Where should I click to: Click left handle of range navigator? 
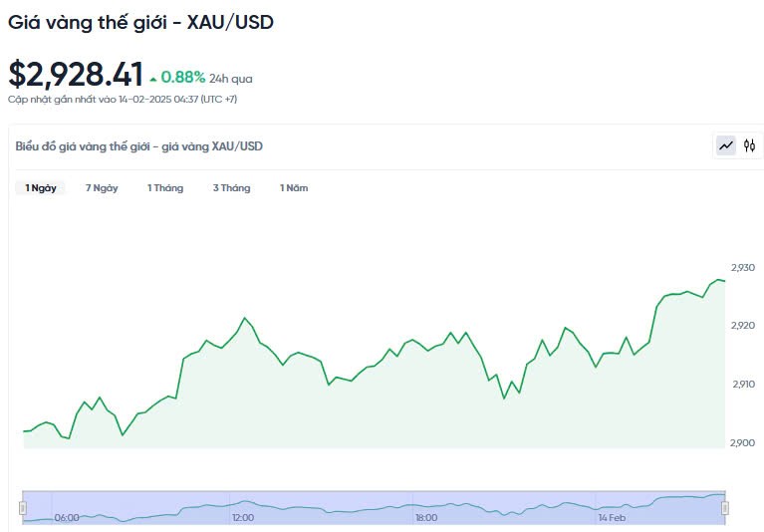(23, 508)
